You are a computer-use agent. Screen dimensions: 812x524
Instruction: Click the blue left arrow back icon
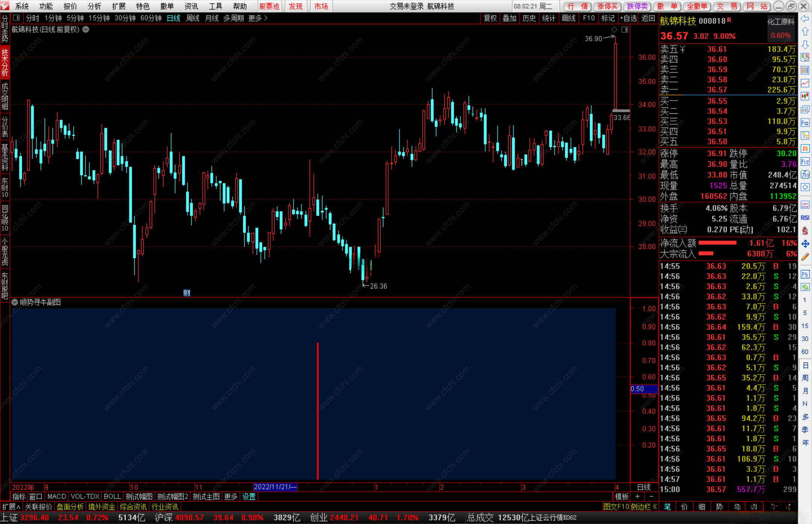coord(805,19)
